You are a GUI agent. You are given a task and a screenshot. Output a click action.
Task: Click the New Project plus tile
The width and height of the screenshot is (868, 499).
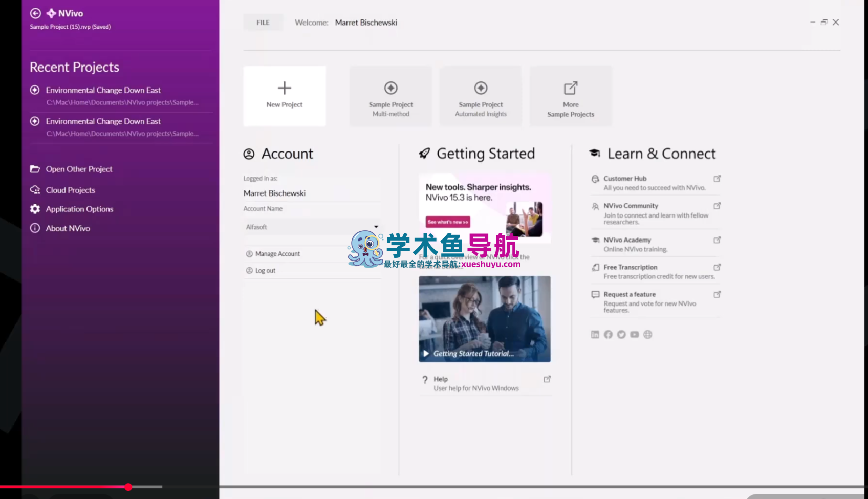pos(284,96)
